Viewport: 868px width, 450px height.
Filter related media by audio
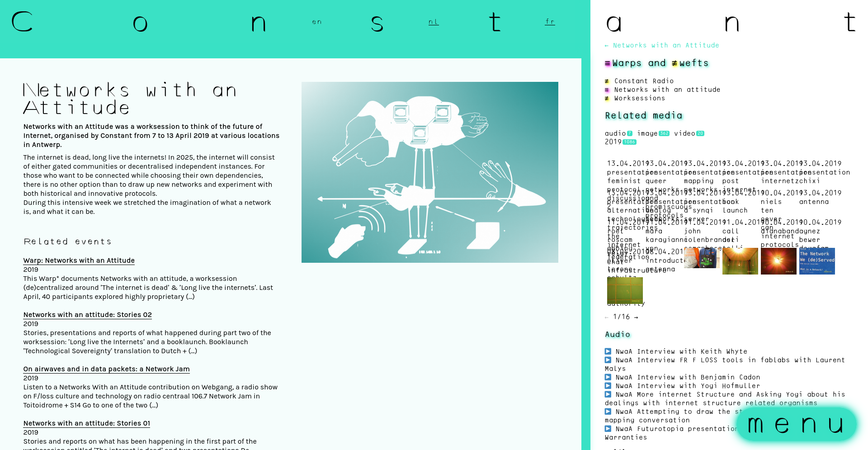pyautogui.click(x=615, y=133)
